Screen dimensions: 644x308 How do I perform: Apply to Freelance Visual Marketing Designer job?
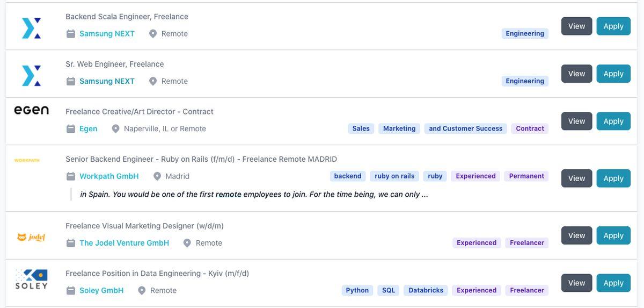pos(613,235)
